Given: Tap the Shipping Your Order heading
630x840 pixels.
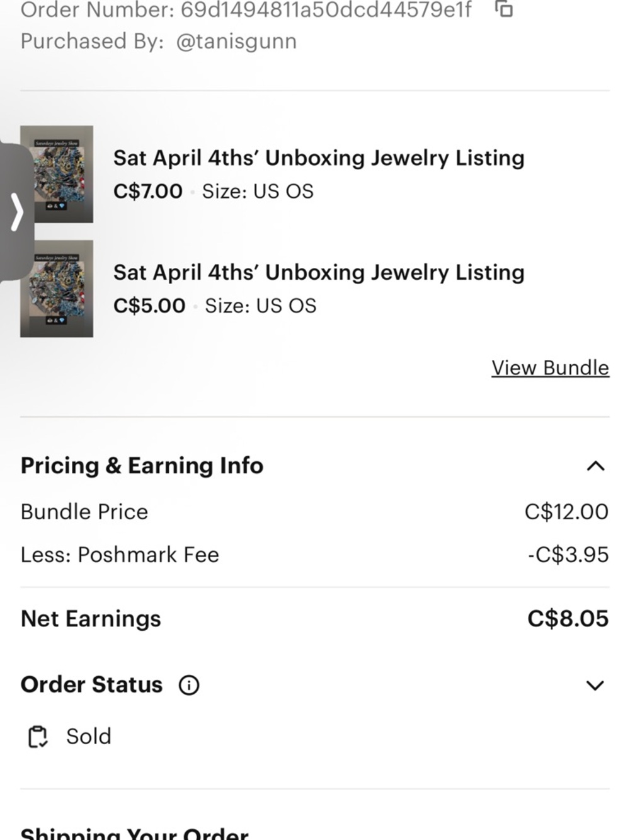Looking at the screenshot, I should tap(134, 833).
